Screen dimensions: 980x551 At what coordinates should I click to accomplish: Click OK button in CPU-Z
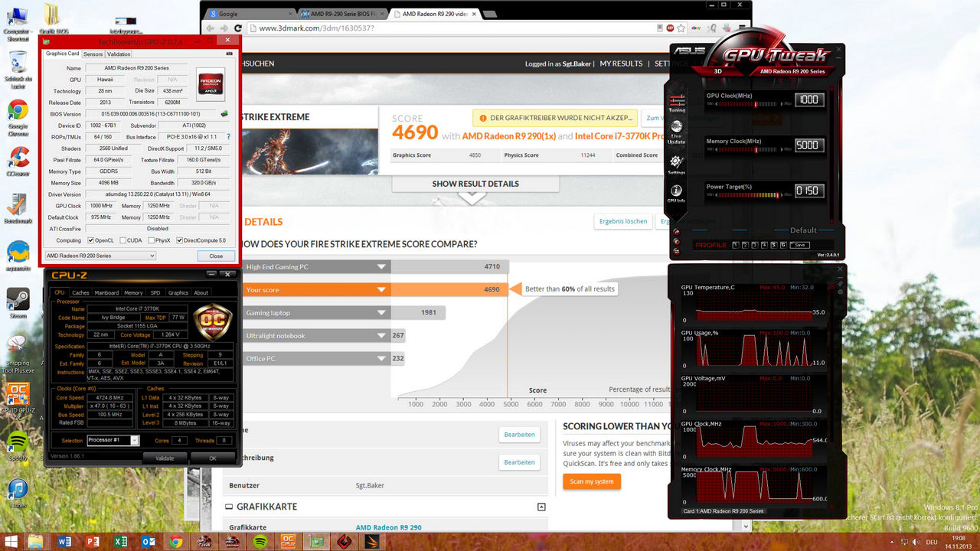click(213, 458)
